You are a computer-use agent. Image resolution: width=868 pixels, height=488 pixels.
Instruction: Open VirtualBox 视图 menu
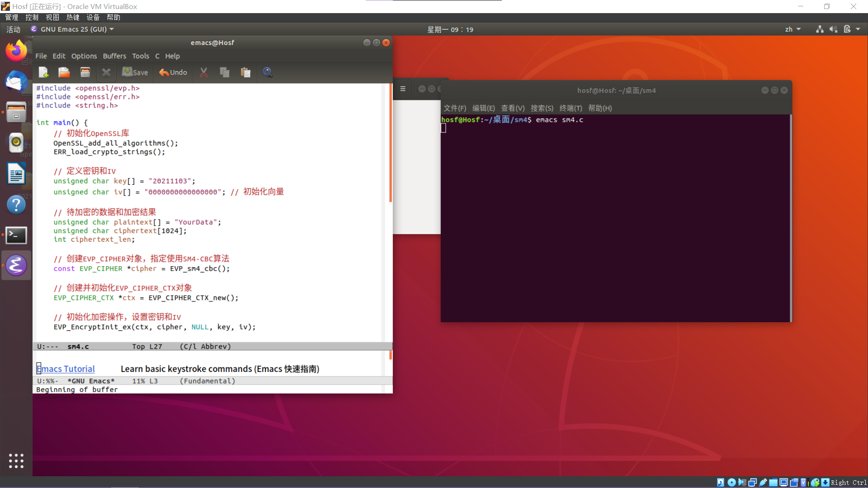[x=52, y=17]
